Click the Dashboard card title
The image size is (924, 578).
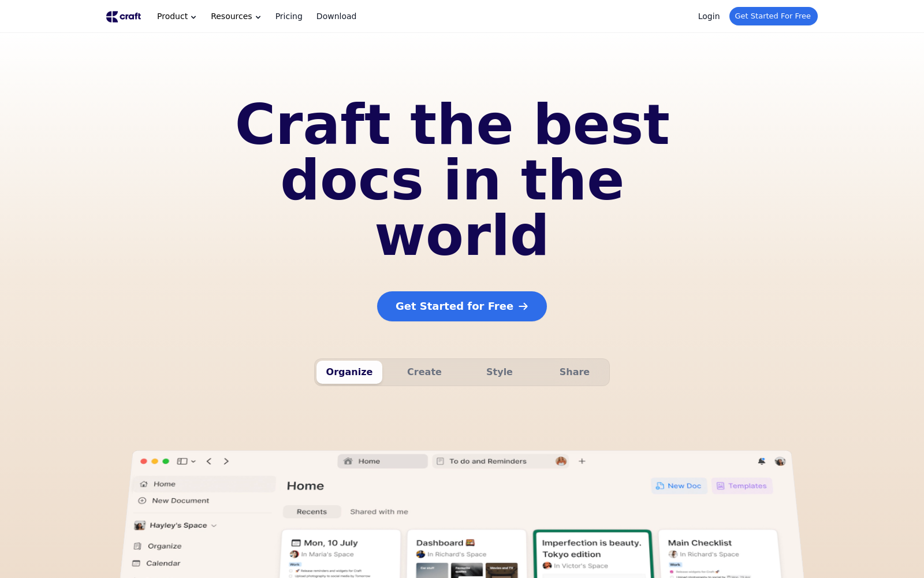445,543
